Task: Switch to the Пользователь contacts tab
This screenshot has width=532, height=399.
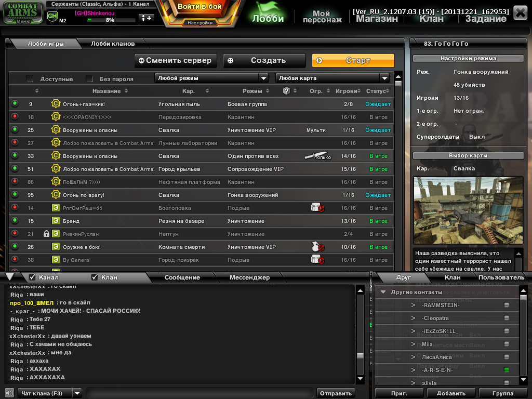Action: 501,277
